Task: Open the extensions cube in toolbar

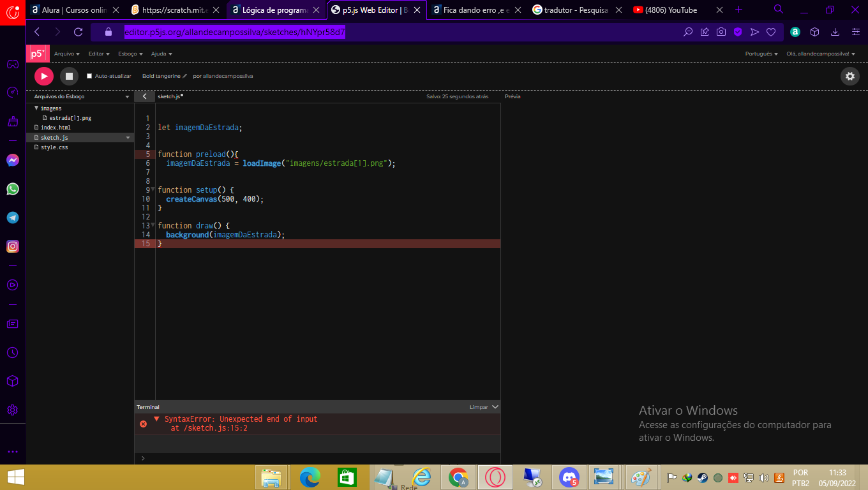Action: click(x=814, y=32)
